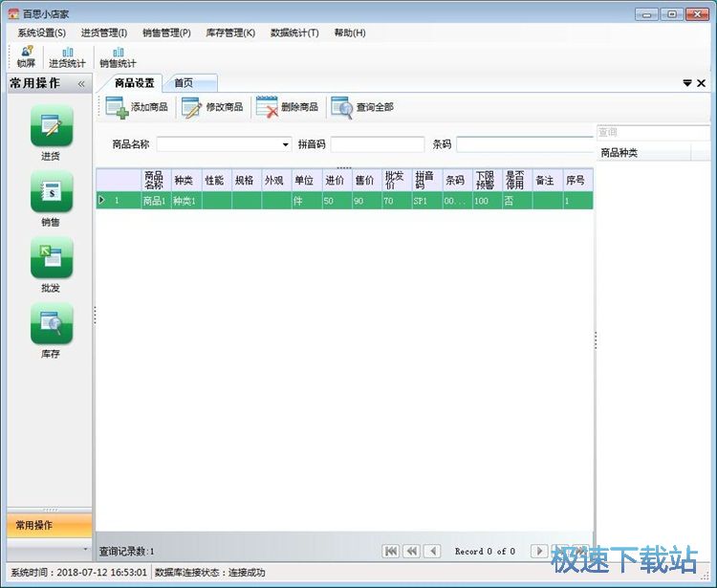Click the SP1 pinyin code cell
Image resolution: width=717 pixels, height=588 pixels.
coord(427,201)
